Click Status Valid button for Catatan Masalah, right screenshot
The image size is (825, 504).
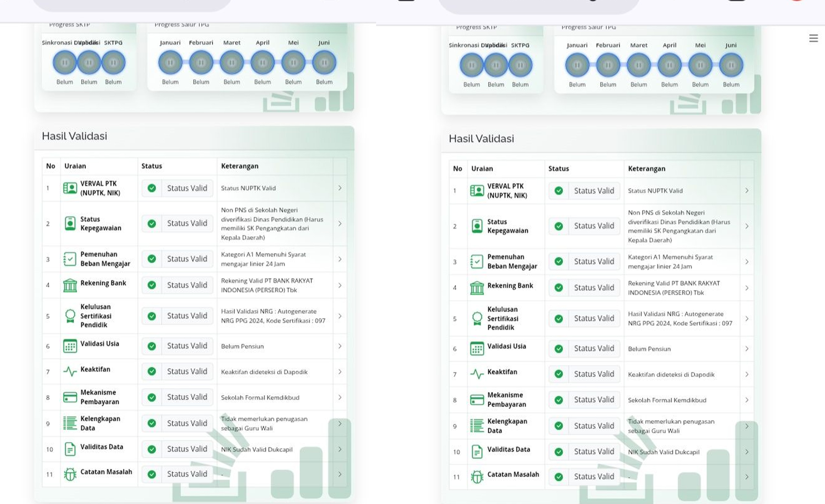(x=594, y=477)
